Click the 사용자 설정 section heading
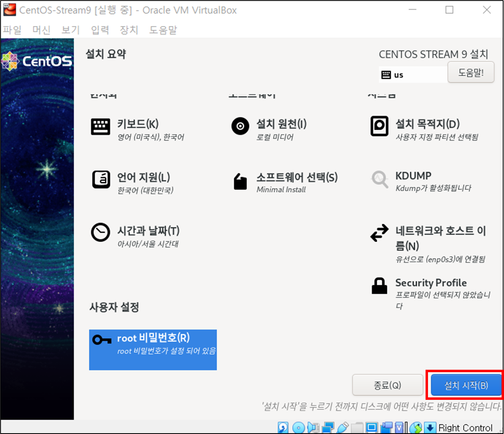Image resolution: width=504 pixels, height=434 pixels. click(114, 307)
